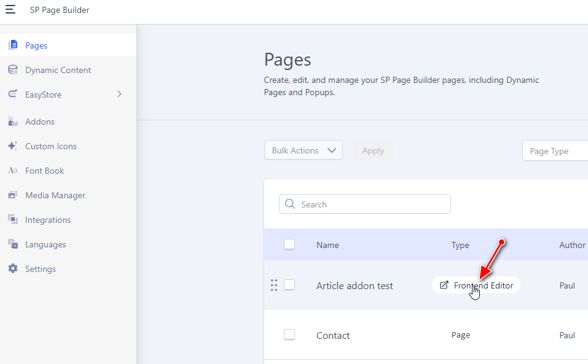Click the Addons puzzle icon
Viewport: 588px width, 364px height.
coord(13,122)
